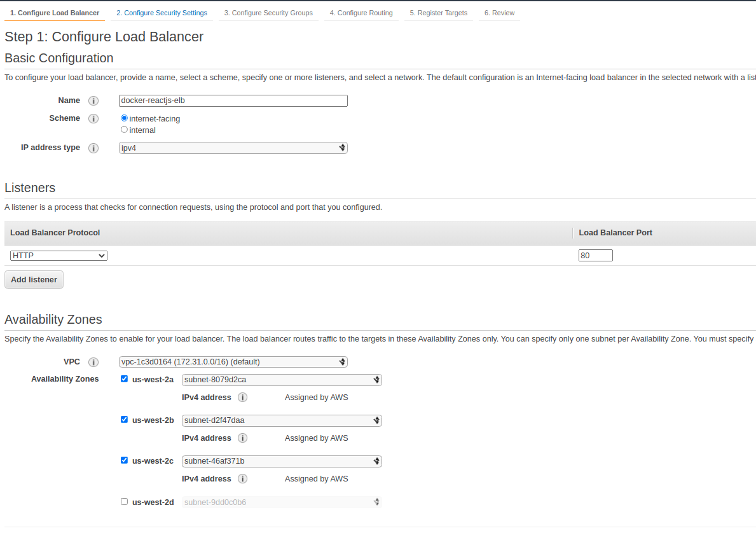The width and height of the screenshot is (756, 533).
Task: Open the IP address type dropdown
Action: [x=233, y=148]
